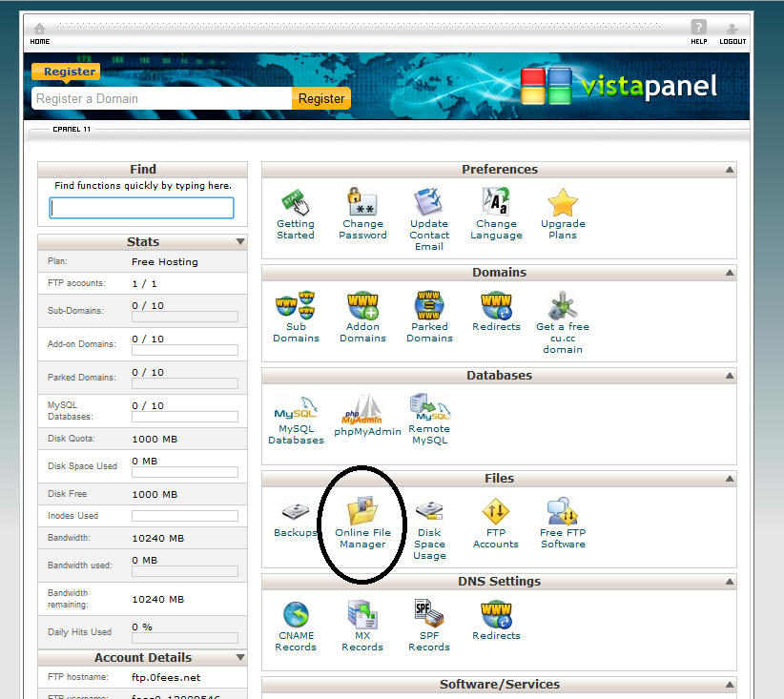Collapse the Software/Services section
The height and width of the screenshot is (699, 784).
(x=730, y=685)
